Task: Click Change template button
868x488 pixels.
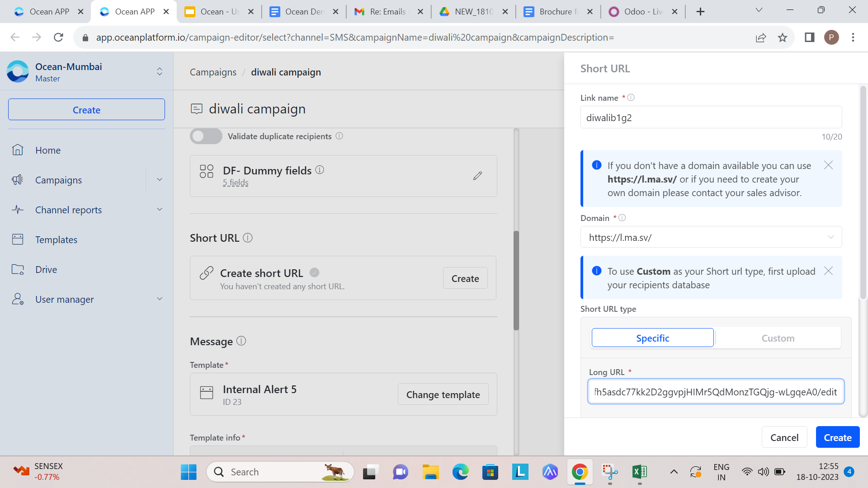Action: (443, 394)
